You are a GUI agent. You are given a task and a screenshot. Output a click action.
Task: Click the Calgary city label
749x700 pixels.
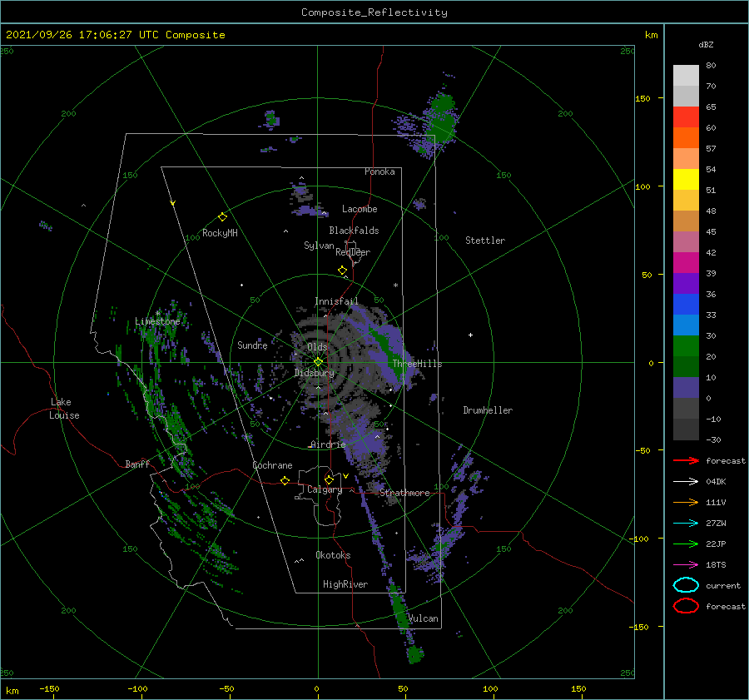[x=325, y=489]
